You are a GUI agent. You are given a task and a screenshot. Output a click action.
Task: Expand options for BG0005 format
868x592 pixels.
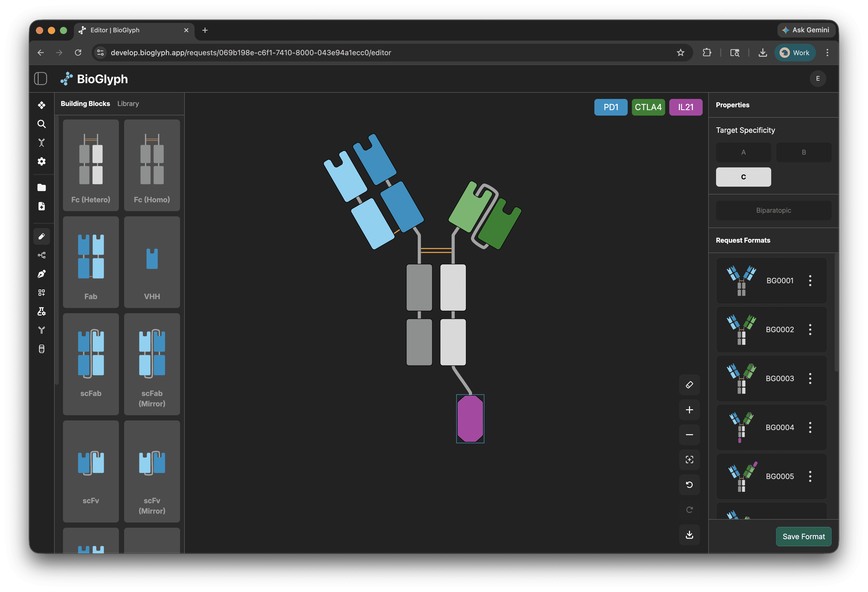tap(810, 476)
